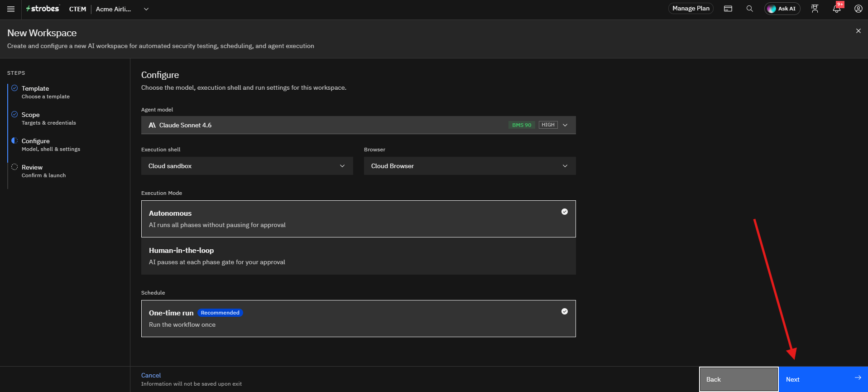Click the BMS 90 badge
Screen dimensions: 868x392
click(x=522, y=125)
